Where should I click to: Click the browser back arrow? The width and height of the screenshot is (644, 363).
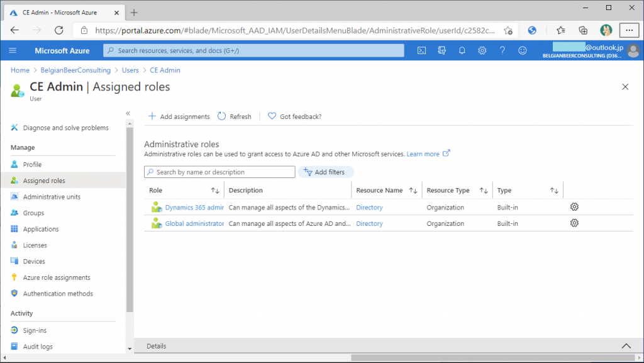tap(15, 30)
